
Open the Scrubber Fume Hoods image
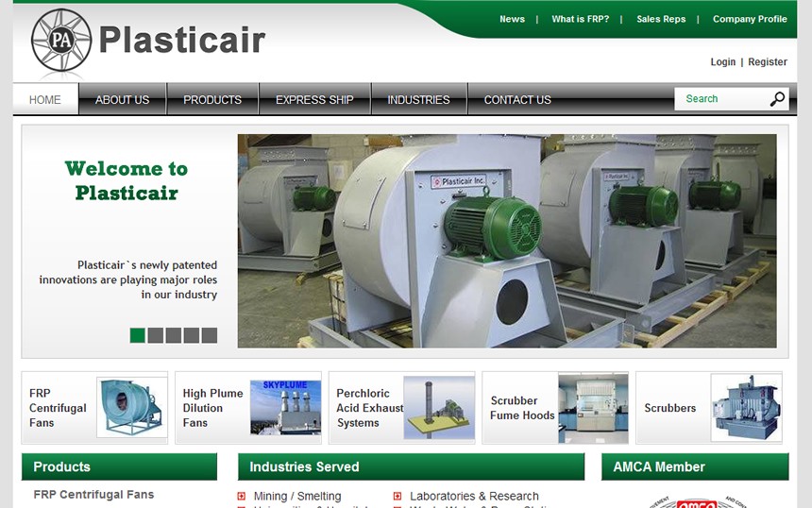593,408
